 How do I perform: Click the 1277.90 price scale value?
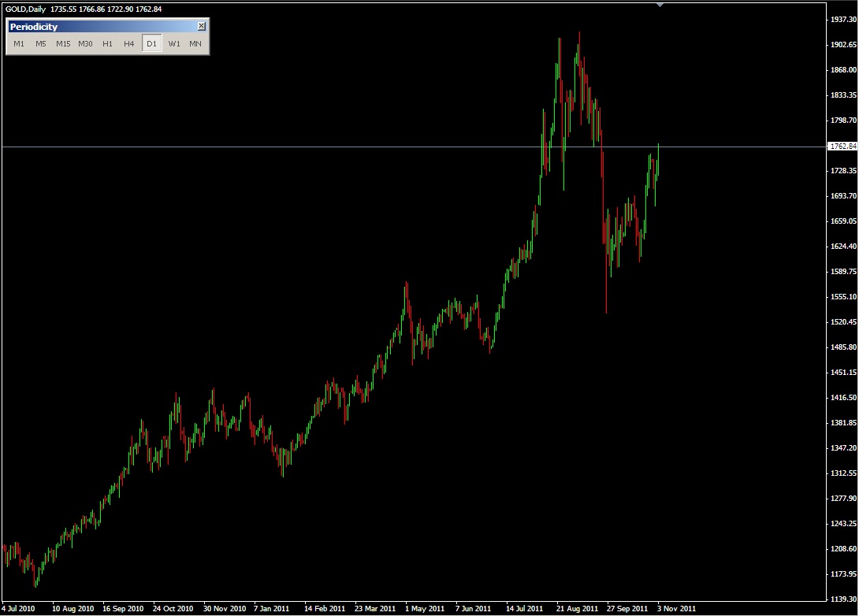pyautogui.click(x=843, y=498)
